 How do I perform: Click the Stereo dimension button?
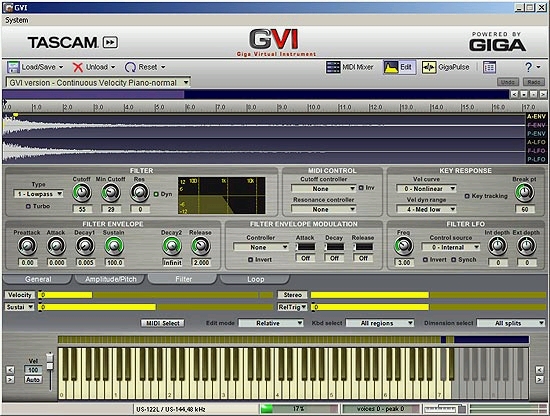coord(293,295)
